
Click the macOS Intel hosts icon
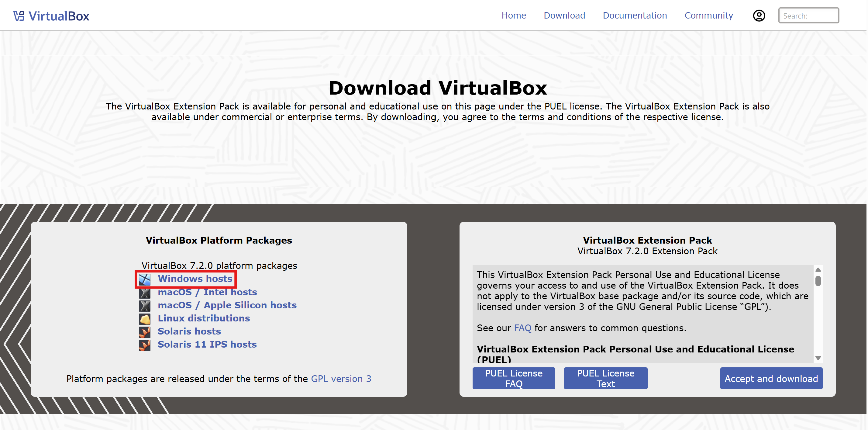coord(145,293)
